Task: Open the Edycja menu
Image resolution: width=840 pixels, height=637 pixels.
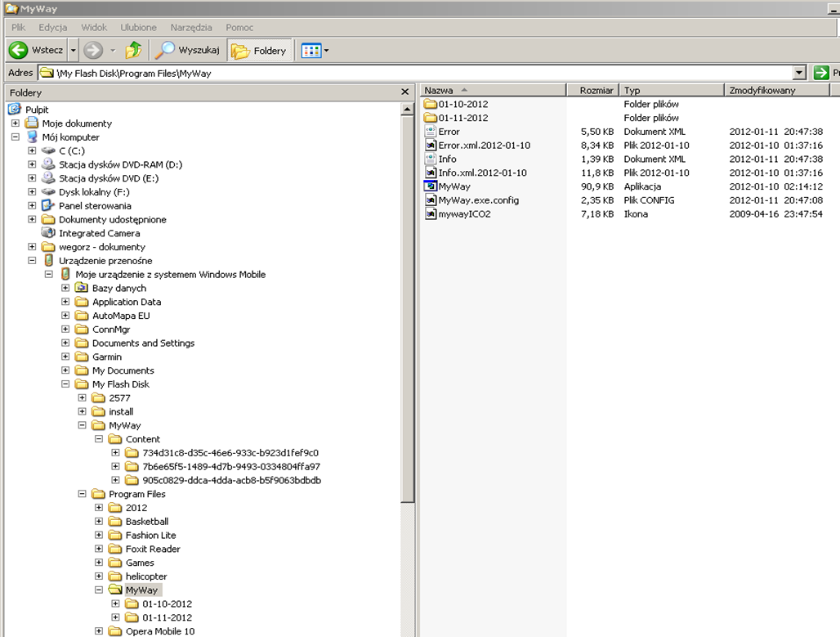Action: click(x=52, y=27)
